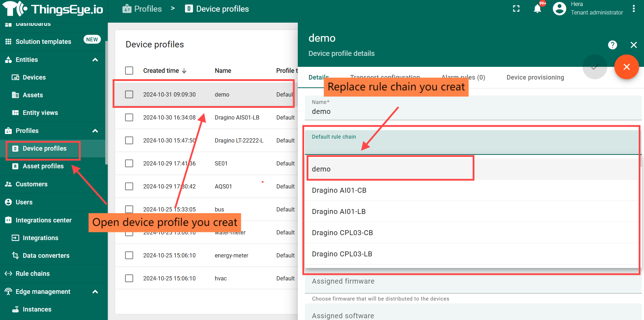Select the hvac row checkbox
The image size is (644, 320).
coord(129,278)
